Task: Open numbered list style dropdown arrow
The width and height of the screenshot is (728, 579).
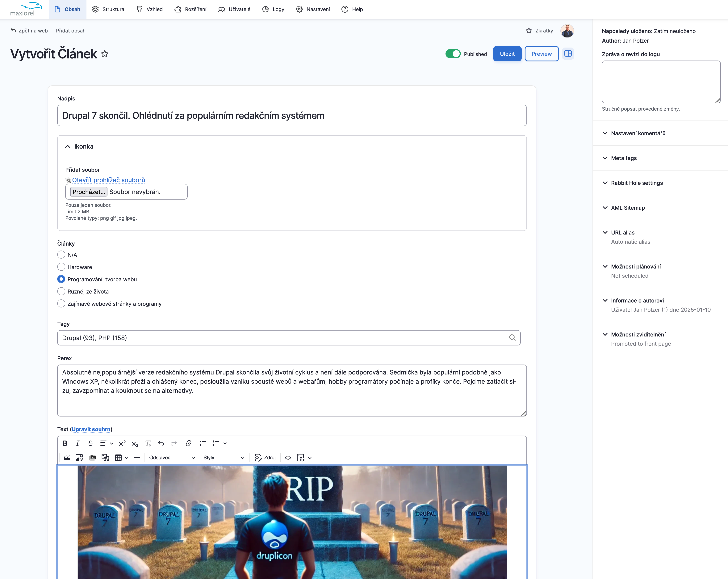Action: pyautogui.click(x=225, y=444)
